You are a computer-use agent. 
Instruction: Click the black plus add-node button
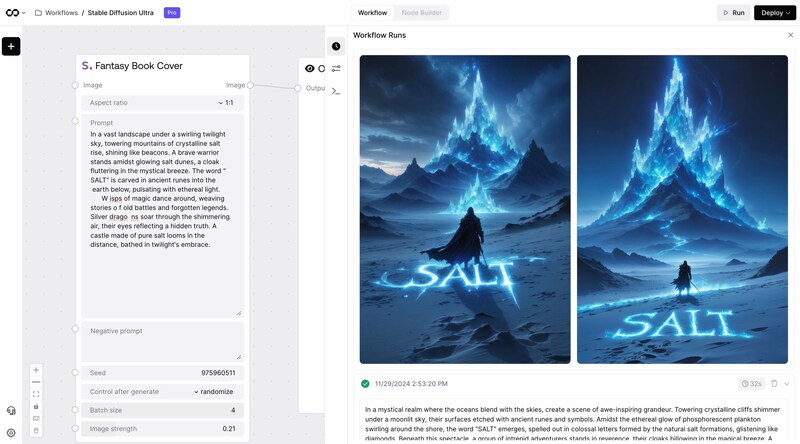pos(11,46)
